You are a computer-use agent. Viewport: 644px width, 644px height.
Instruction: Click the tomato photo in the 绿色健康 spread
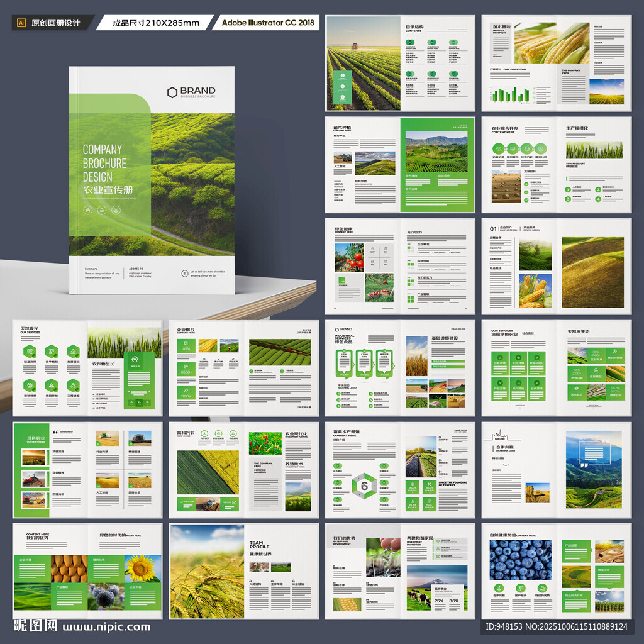(349, 257)
